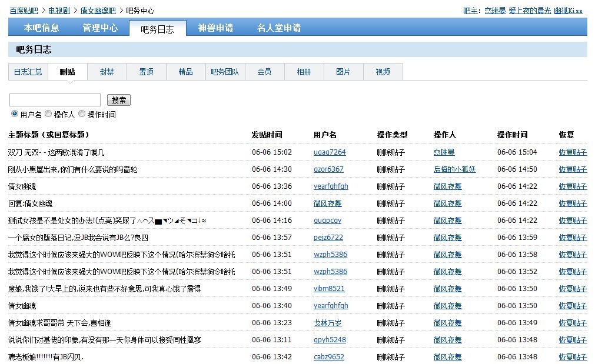The image size is (605, 364).
Task: Open 微风夜舞 username link in 14:00 row
Action: tap(328, 203)
